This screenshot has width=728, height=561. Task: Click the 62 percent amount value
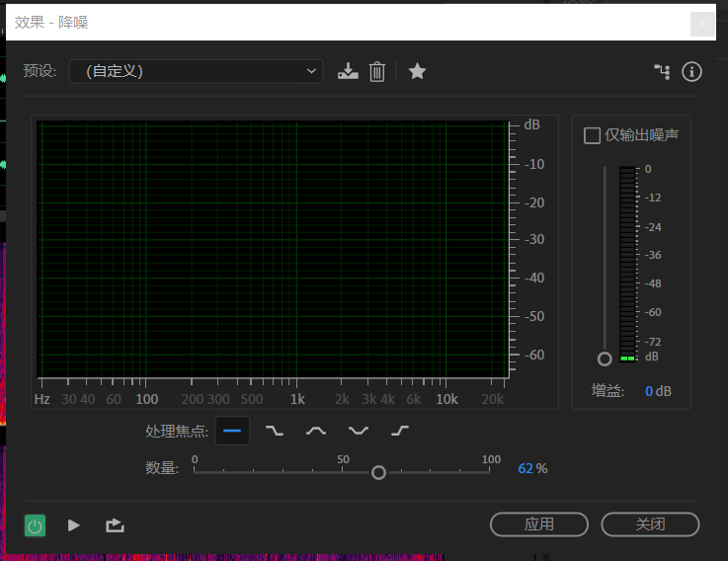coord(525,468)
